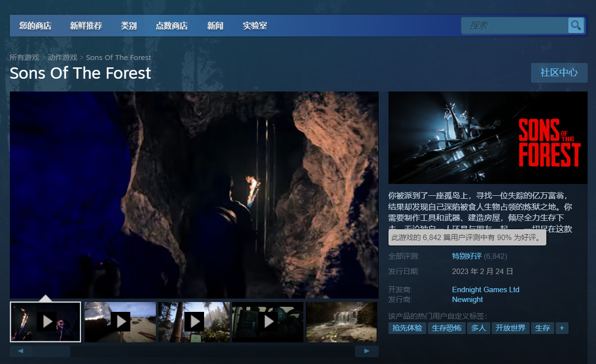This screenshot has height=364, width=596.
Task: Open the 点数商店 tab
Action: point(172,26)
